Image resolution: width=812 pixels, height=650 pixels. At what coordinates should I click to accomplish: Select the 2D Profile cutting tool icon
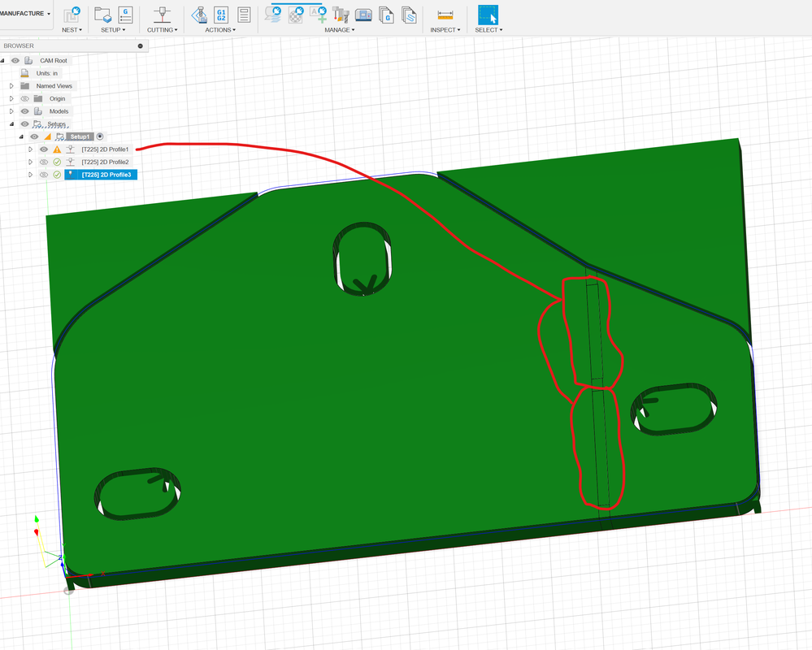(x=162, y=15)
